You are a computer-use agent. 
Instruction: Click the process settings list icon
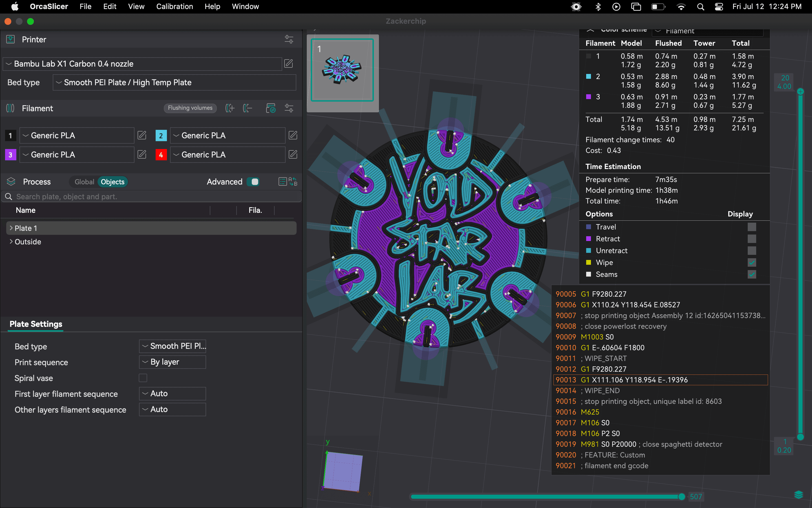point(283,182)
